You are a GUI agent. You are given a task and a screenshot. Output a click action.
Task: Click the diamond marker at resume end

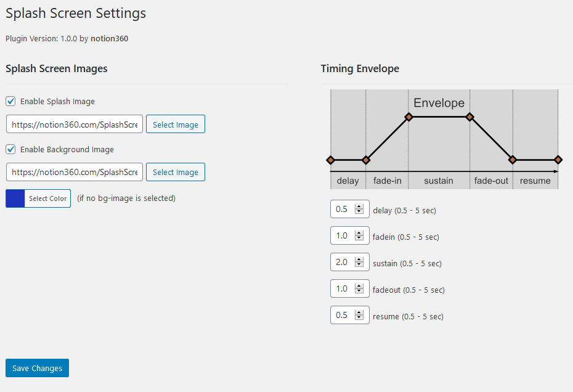coord(558,160)
